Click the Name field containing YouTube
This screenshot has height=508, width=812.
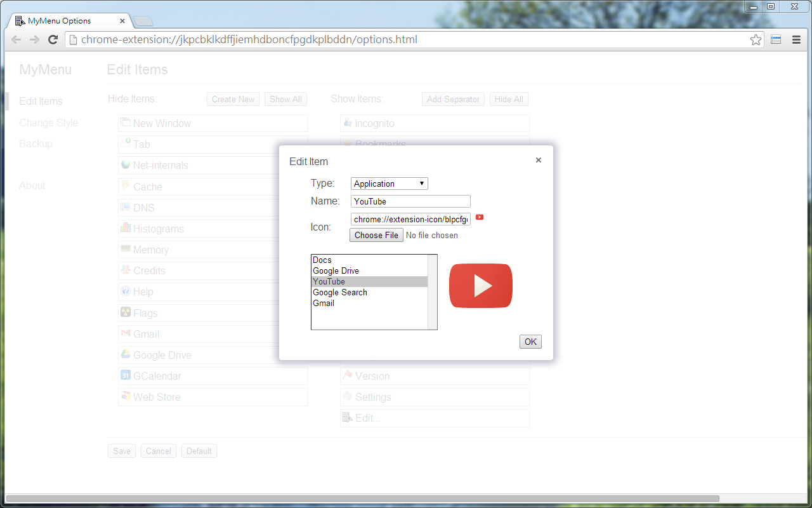[x=410, y=201]
